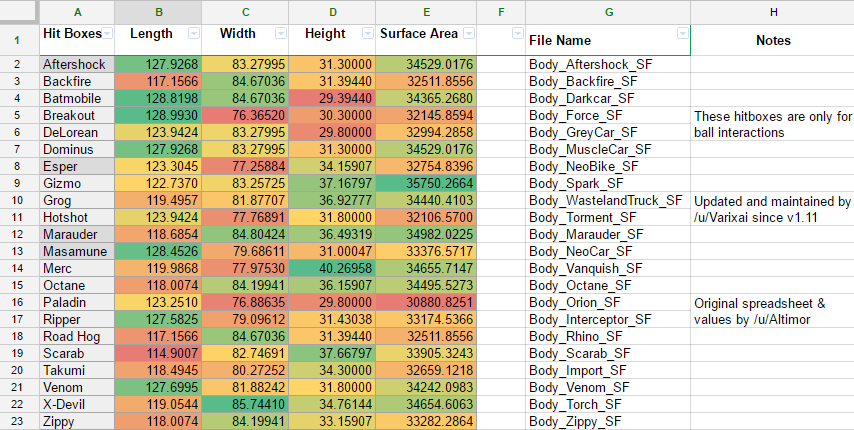Image resolution: width=854 pixels, height=430 pixels.
Task: Click note about ball interactions hitboxes
Action: [x=773, y=124]
